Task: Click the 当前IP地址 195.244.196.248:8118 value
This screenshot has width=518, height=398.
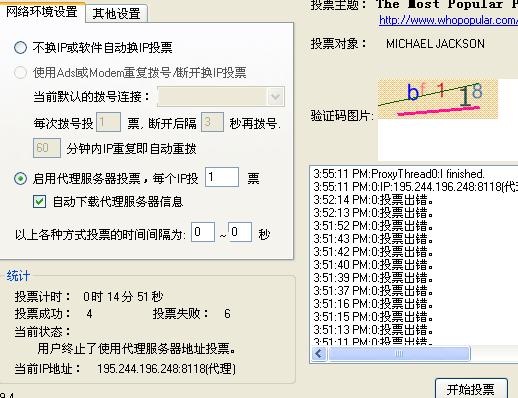Action: pyautogui.click(x=167, y=369)
